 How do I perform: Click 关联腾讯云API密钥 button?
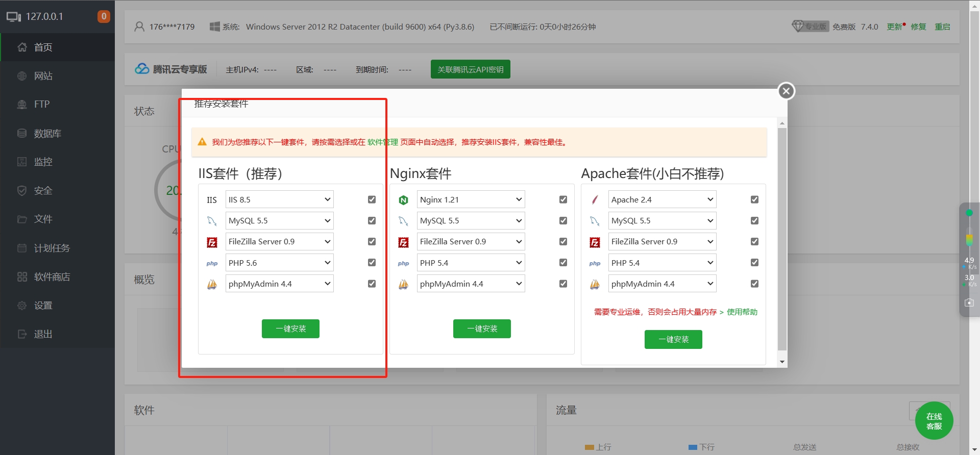click(471, 69)
